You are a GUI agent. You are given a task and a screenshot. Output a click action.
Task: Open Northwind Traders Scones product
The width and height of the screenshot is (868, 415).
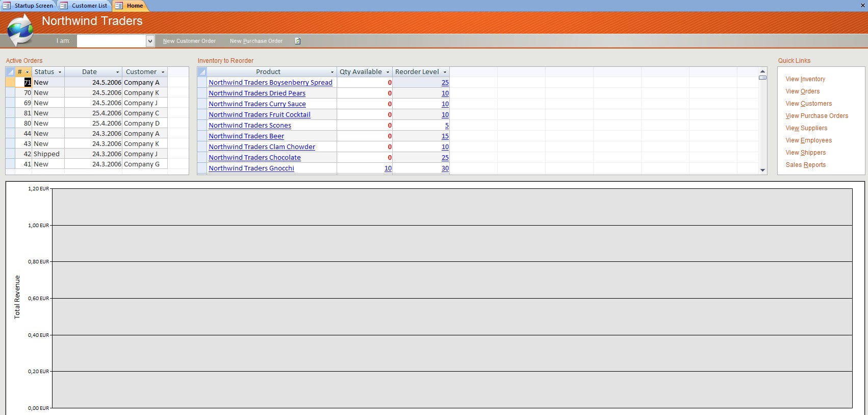[250, 125]
